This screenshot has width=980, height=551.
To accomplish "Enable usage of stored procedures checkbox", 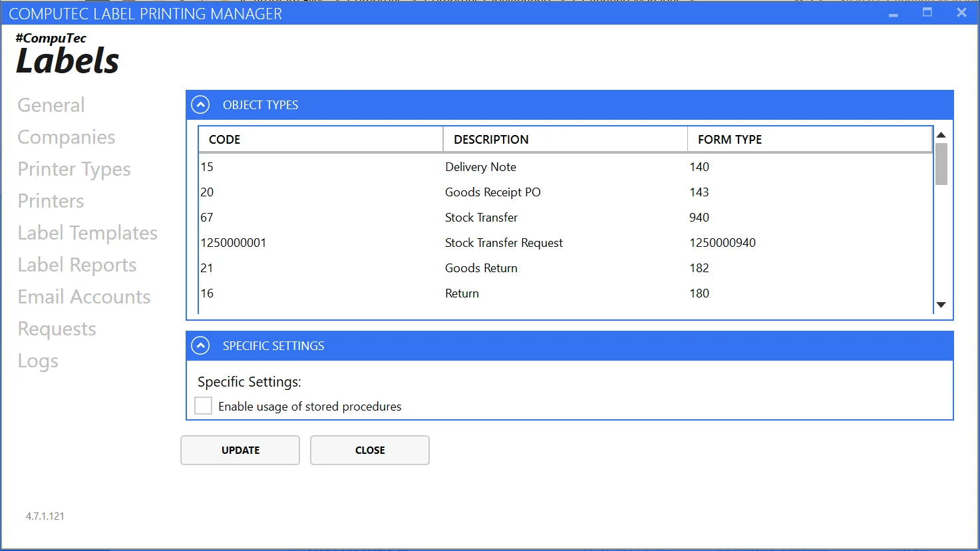I will pyautogui.click(x=204, y=406).
